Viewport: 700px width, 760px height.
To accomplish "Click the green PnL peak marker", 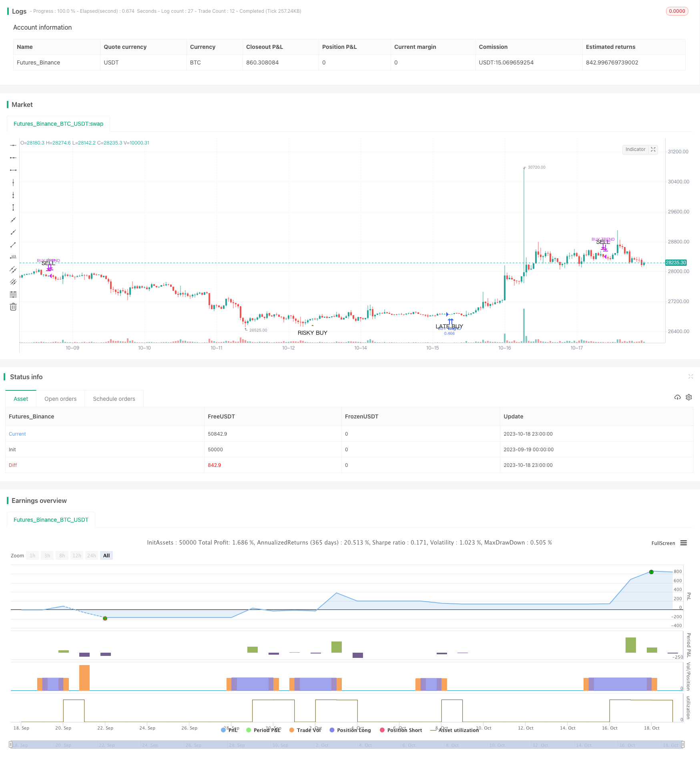I will click(x=651, y=572).
